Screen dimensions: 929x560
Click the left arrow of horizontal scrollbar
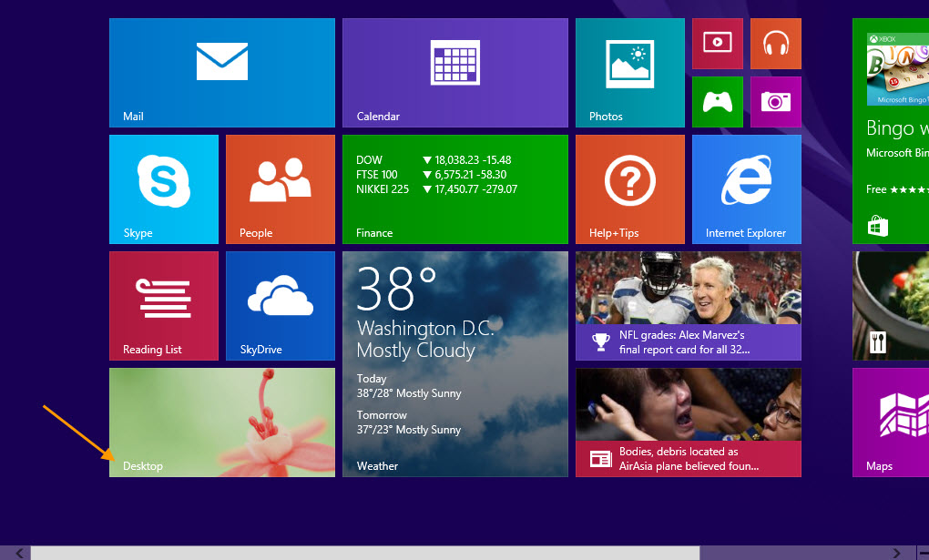click(x=19, y=553)
